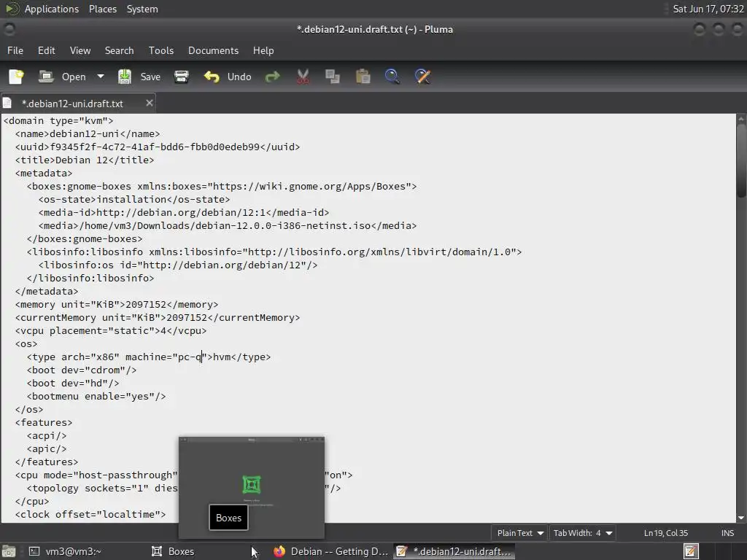Image resolution: width=747 pixels, height=560 pixels.
Task: Click the <name>debian12-uni</name> line
Action: 88,134
